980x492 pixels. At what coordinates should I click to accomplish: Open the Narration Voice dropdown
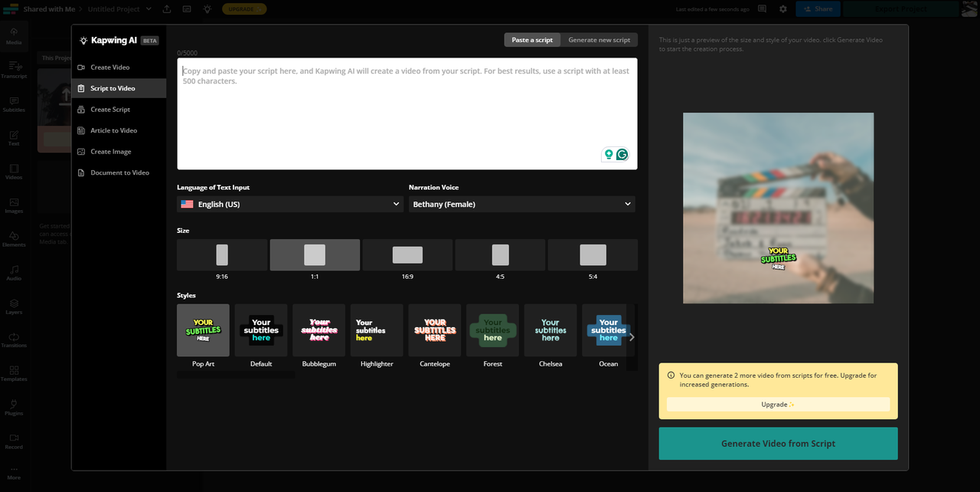[522, 204]
